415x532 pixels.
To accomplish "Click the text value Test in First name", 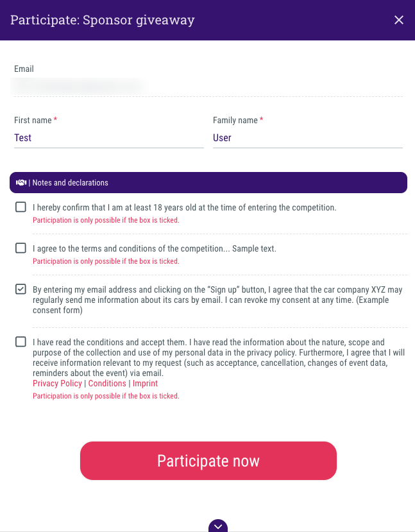I will tap(22, 137).
